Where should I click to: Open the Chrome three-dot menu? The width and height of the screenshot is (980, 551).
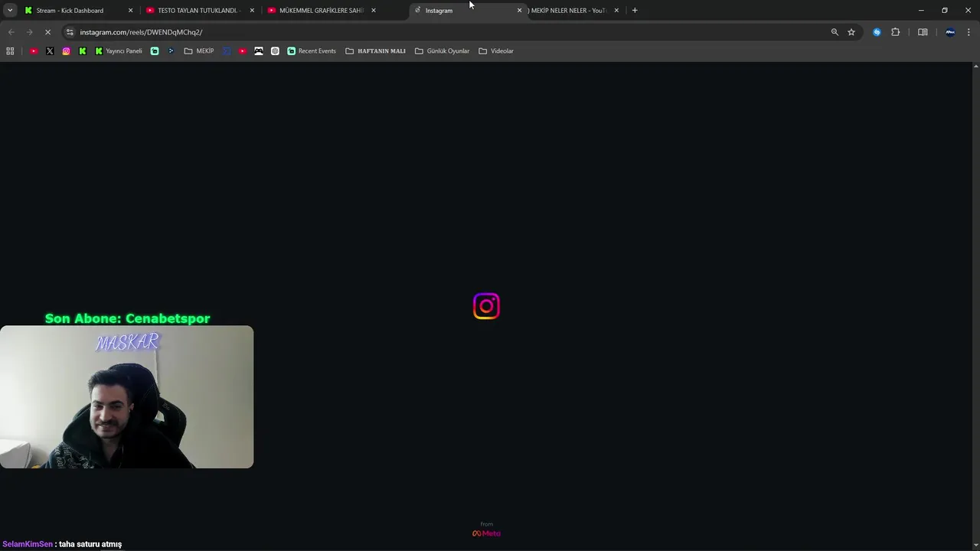pyautogui.click(x=969, y=32)
